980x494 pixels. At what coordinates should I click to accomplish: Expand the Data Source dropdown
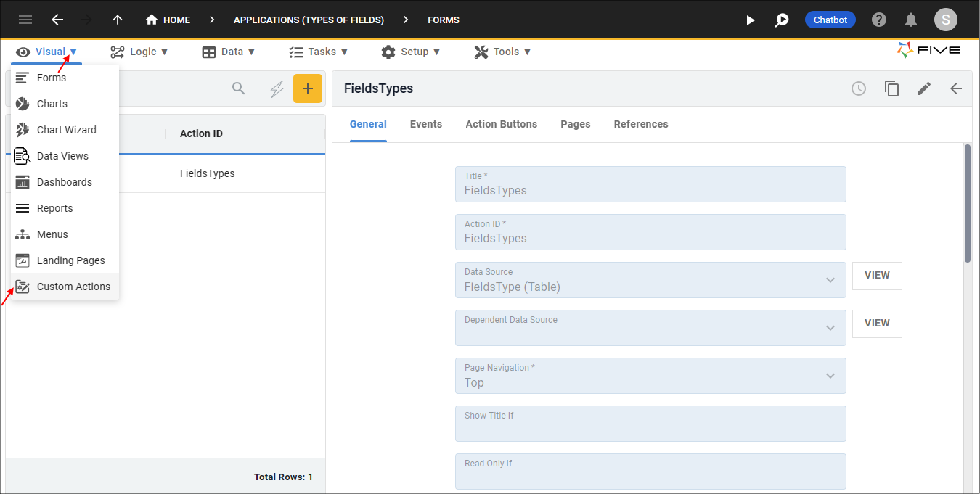(830, 280)
